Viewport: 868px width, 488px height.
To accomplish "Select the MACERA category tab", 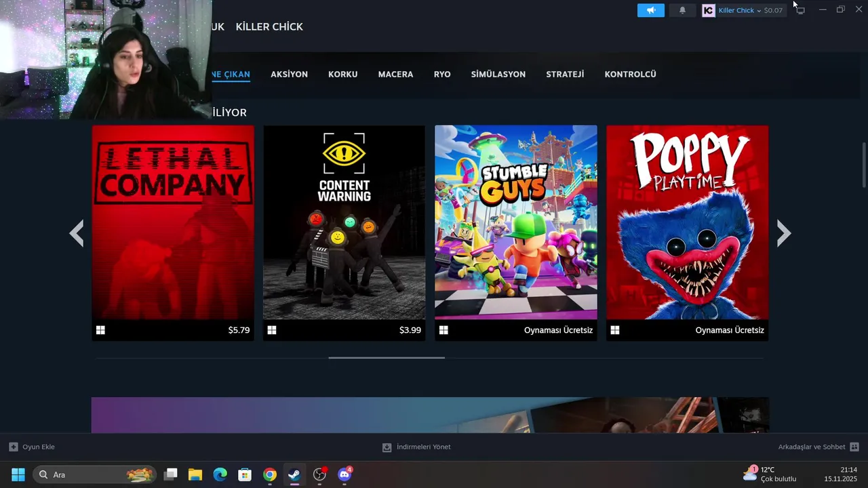I will (395, 74).
